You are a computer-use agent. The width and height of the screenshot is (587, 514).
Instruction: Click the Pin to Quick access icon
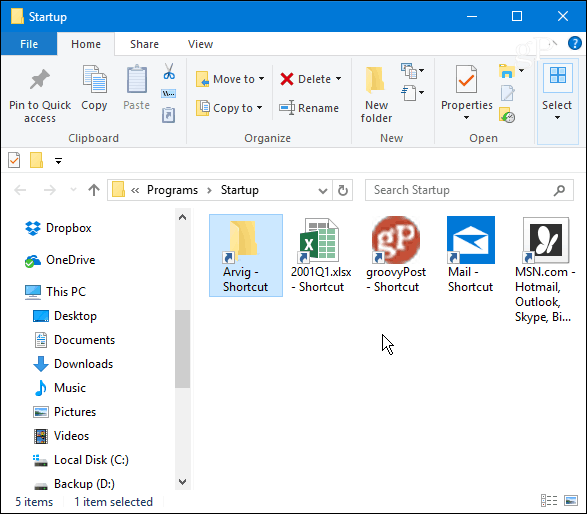click(x=40, y=79)
